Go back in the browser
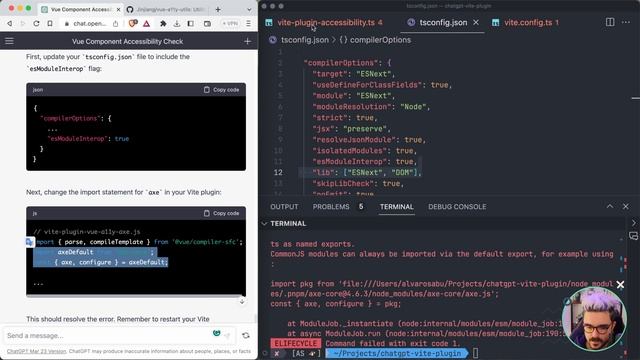The width and height of the screenshot is (640, 360). click(10, 24)
